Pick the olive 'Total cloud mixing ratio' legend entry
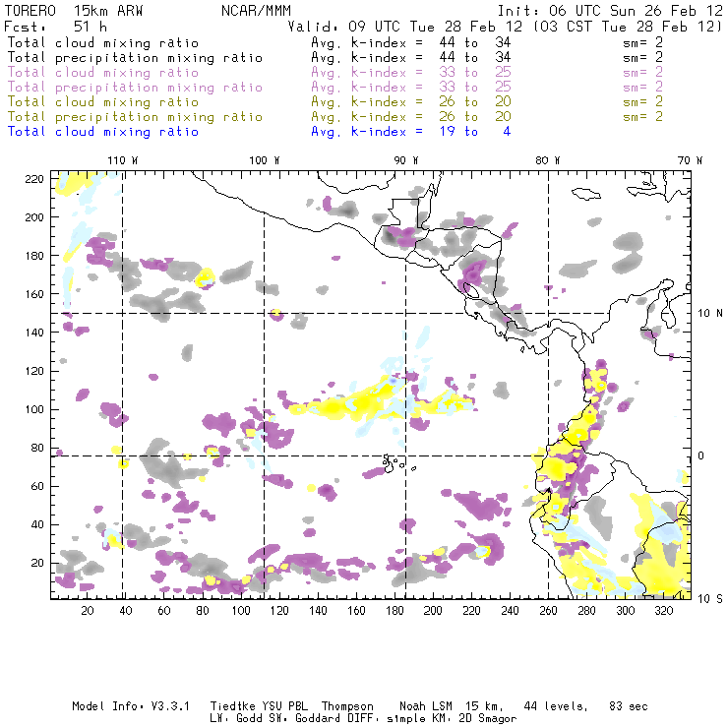The image size is (728, 728). click(x=103, y=101)
